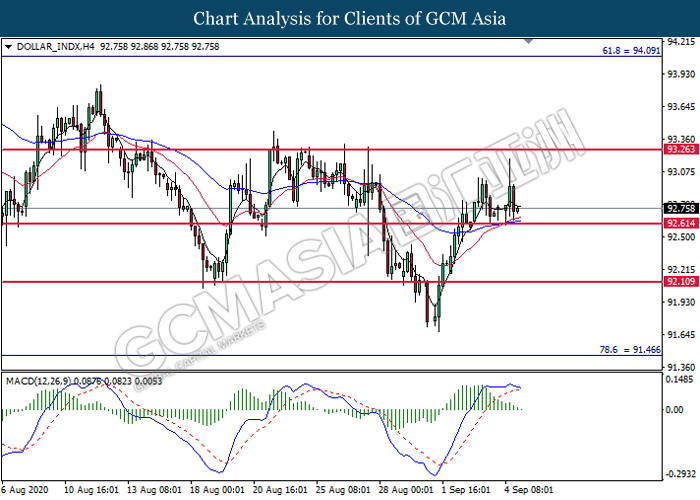
Task: Click the 93.263 resistance price label
Action: [681, 149]
